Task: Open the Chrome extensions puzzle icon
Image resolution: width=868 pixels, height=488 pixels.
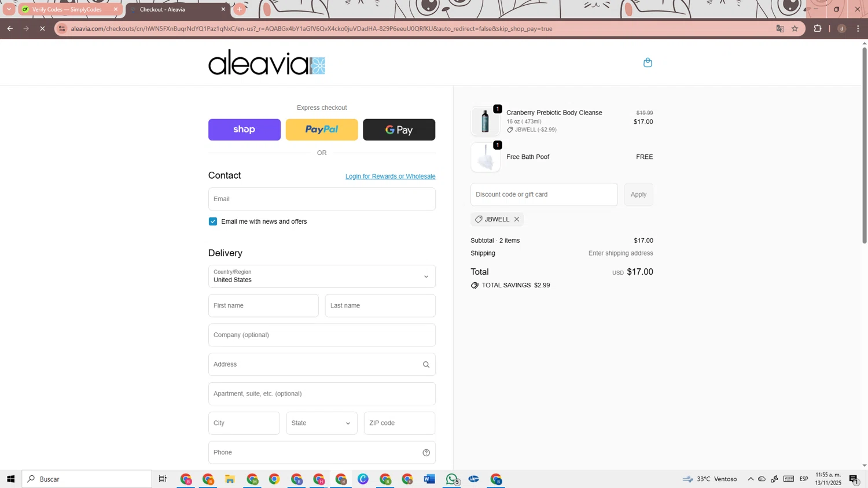Action: click(818, 28)
